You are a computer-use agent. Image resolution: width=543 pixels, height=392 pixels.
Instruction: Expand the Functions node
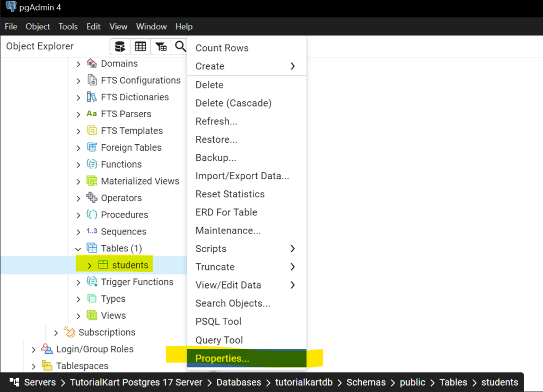(x=78, y=165)
